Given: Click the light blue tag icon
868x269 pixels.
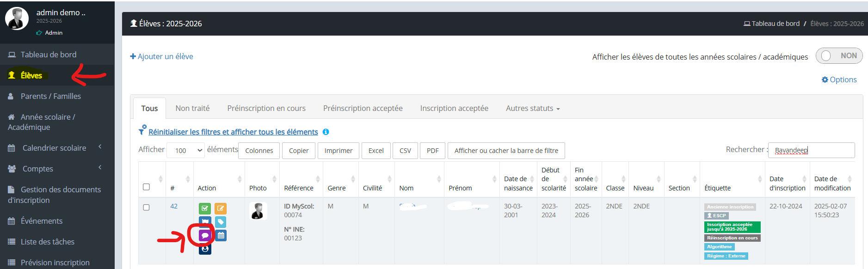Looking at the screenshot, I should click(221, 222).
